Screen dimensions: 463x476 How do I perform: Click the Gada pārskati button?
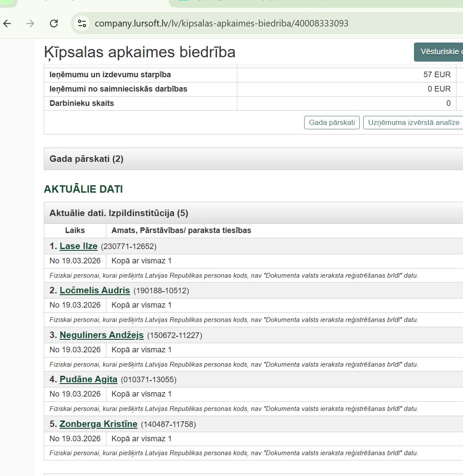[332, 123]
